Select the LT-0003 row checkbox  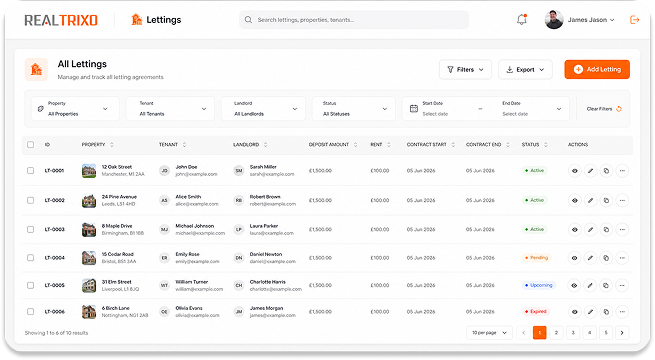pyautogui.click(x=30, y=229)
